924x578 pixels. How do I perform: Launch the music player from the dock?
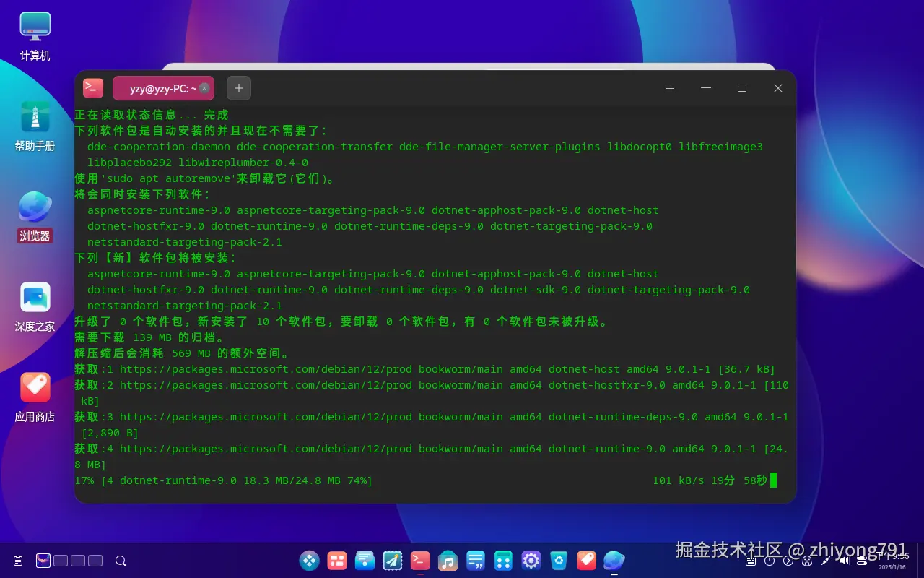click(448, 560)
